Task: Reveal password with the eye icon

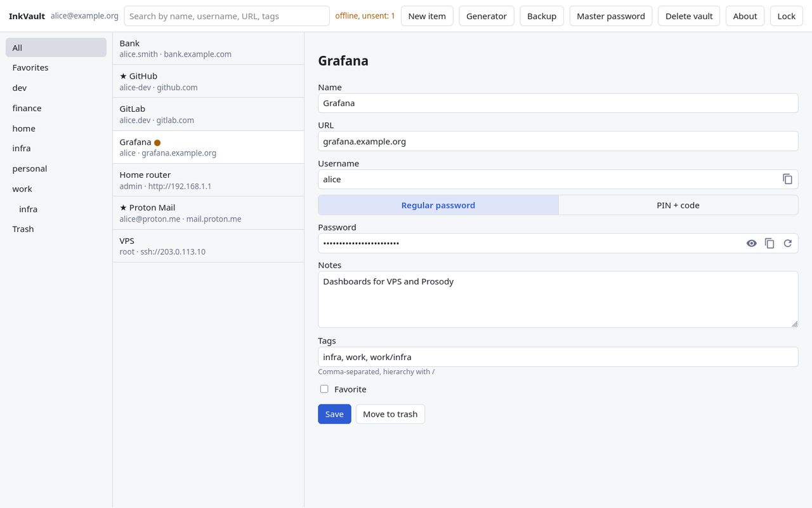Action: (752, 243)
